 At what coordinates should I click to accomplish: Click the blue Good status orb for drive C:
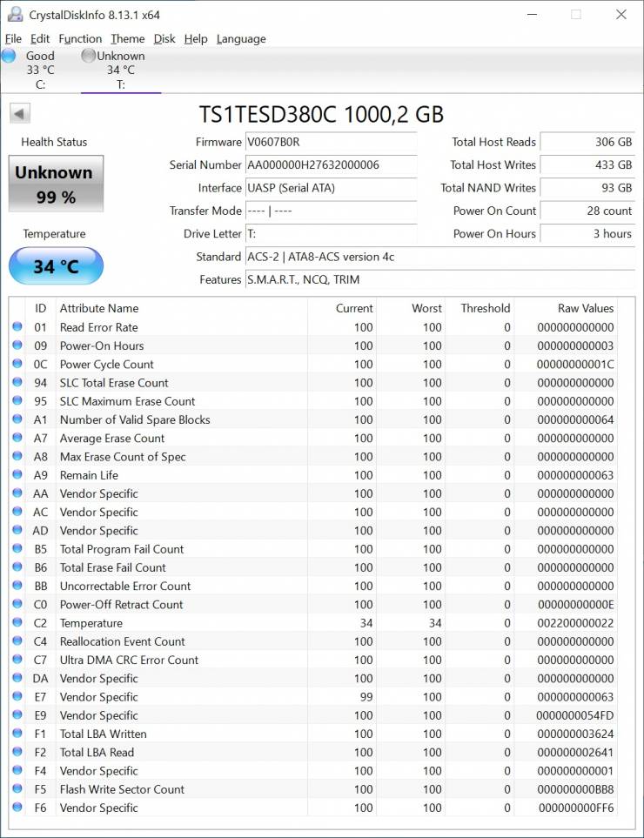coord(9,55)
